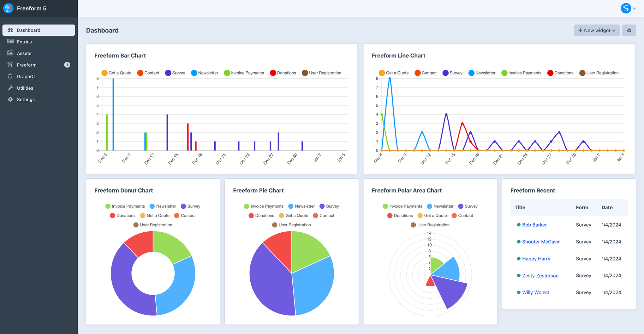Toggle the Survey dataset in the bar chart legend
644x334 pixels.
175,73
